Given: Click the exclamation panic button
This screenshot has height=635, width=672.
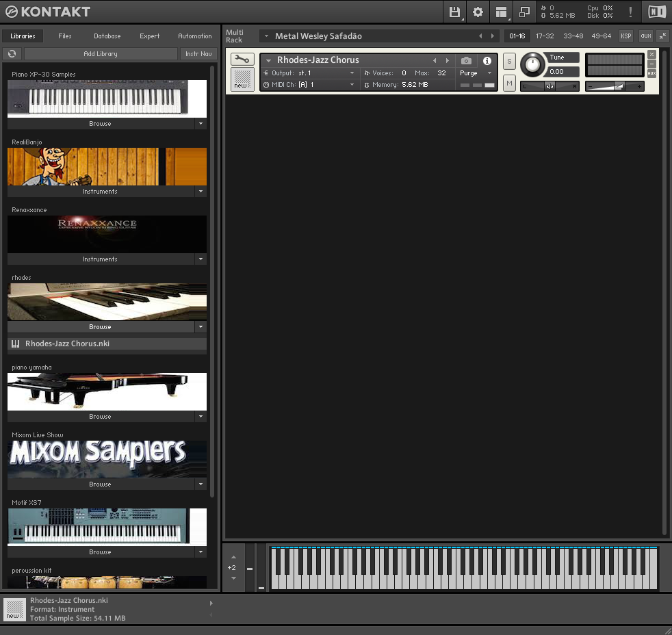Looking at the screenshot, I should pyautogui.click(x=630, y=12).
